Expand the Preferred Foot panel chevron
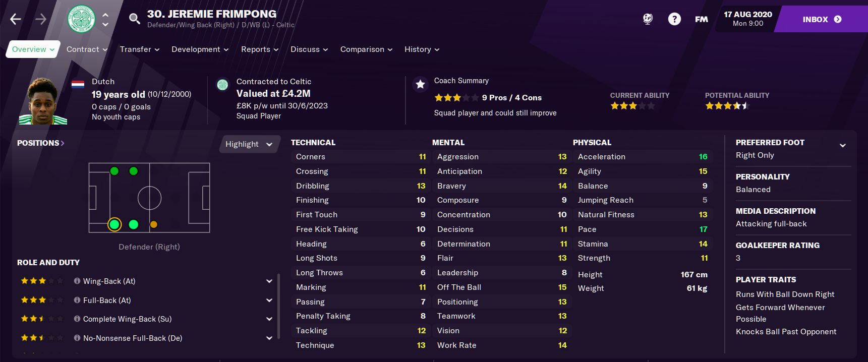The image size is (868, 362). click(842, 146)
